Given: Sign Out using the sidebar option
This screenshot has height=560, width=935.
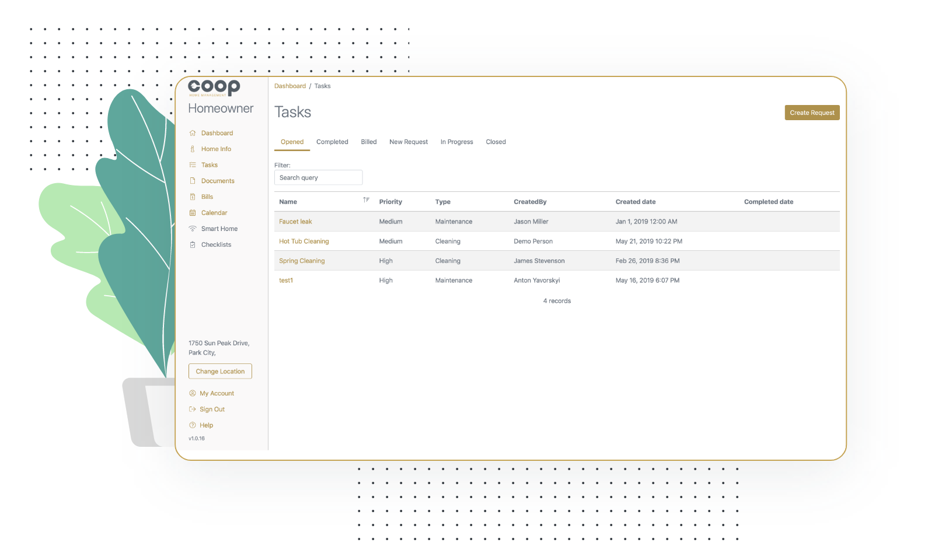Looking at the screenshot, I should pyautogui.click(x=212, y=409).
